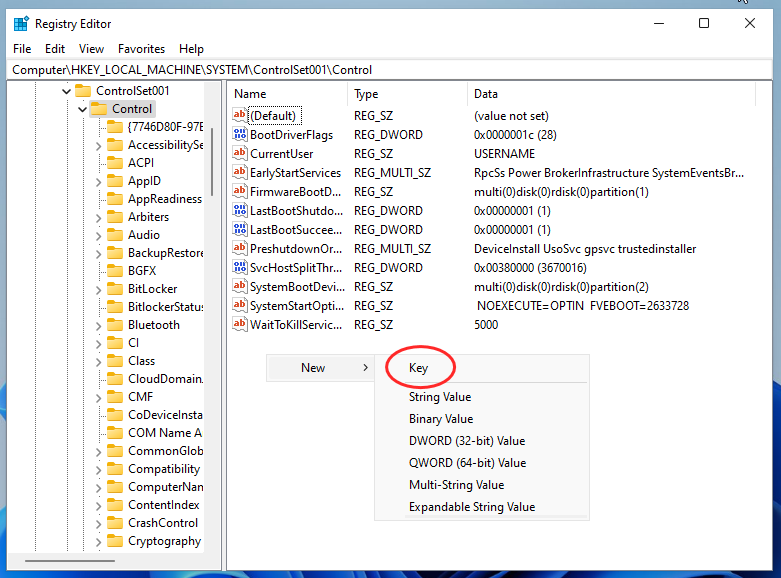This screenshot has height=578, width=781.
Task: Click the SystemBootDevi... string icon
Action: point(240,287)
